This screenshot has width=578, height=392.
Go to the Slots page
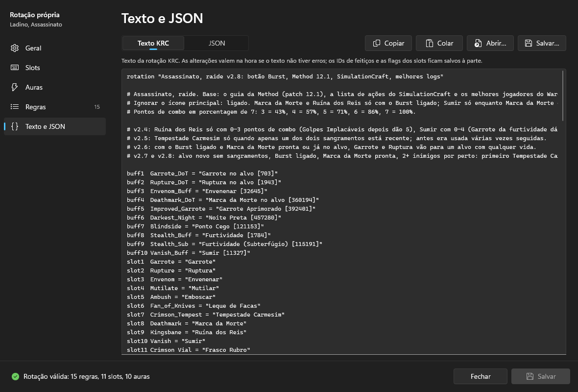pyautogui.click(x=55, y=68)
